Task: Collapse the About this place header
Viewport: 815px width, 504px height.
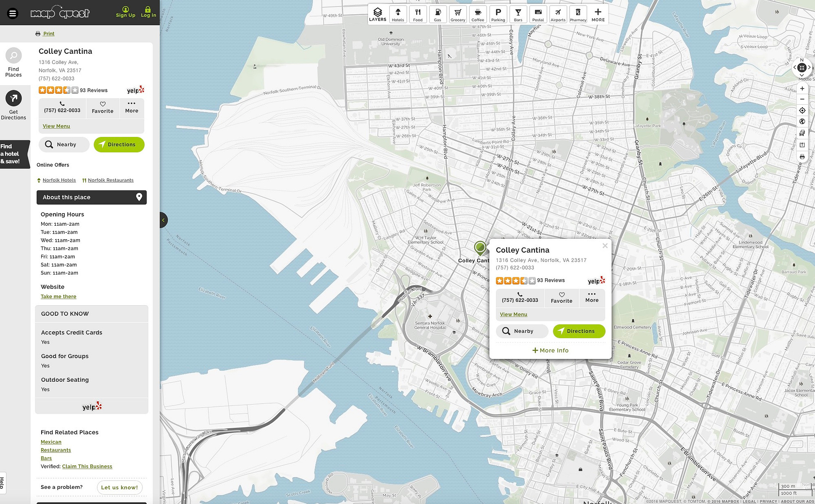Action: coord(92,198)
